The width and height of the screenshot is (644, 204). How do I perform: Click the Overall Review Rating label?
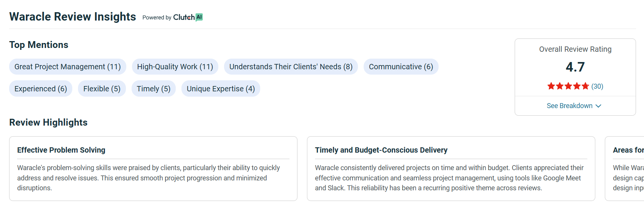tap(575, 49)
